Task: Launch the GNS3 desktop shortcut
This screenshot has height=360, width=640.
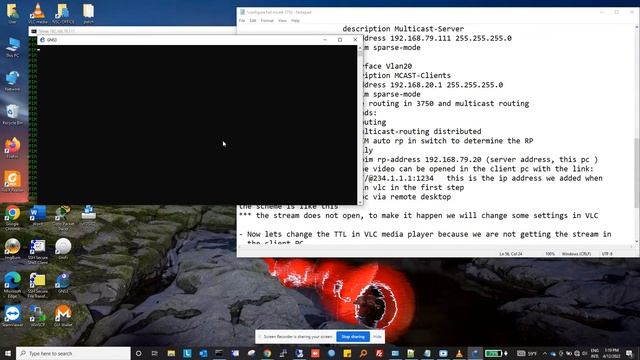Action: pos(63,282)
